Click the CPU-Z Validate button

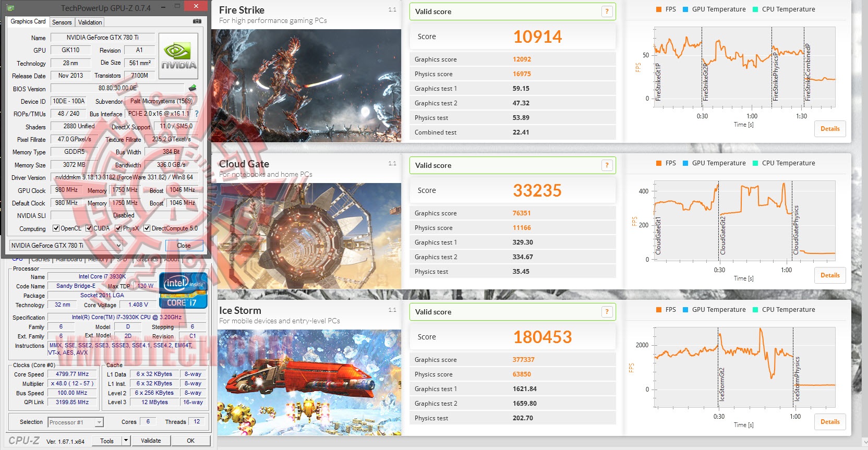coord(151,441)
